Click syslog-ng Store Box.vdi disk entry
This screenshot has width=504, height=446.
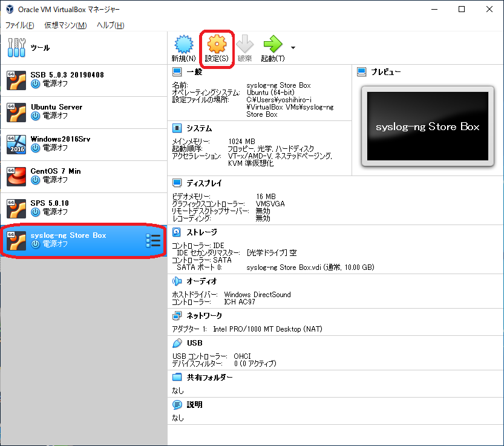[310, 267]
